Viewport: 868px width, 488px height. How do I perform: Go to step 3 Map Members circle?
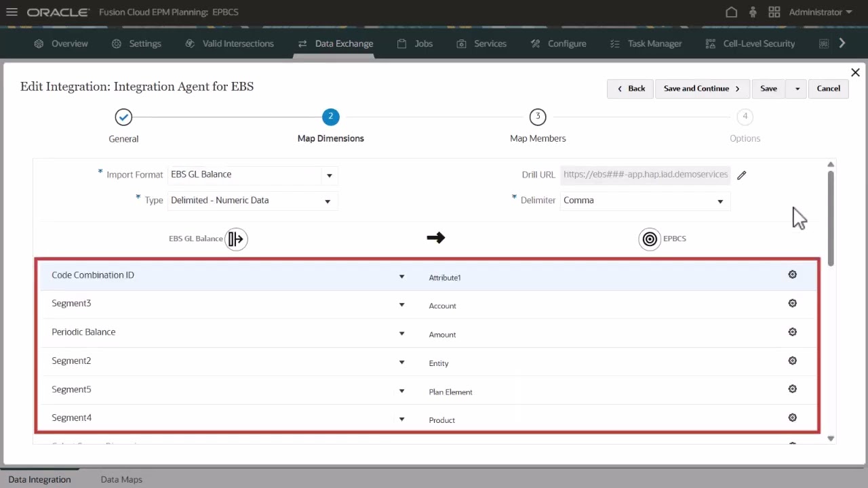tap(538, 117)
